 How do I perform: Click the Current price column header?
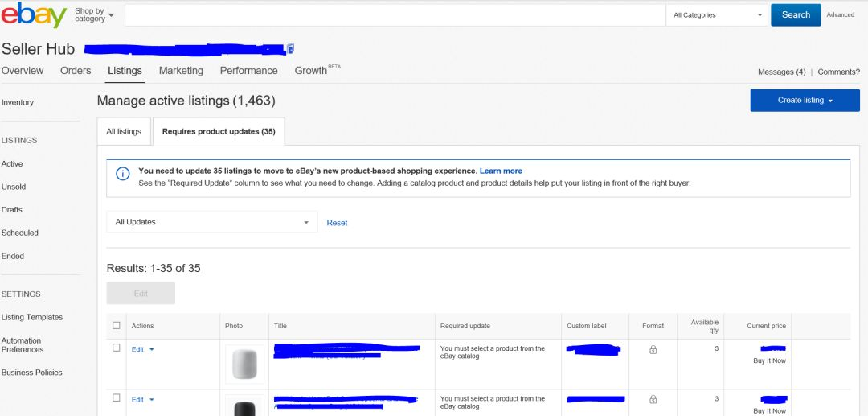coord(766,326)
